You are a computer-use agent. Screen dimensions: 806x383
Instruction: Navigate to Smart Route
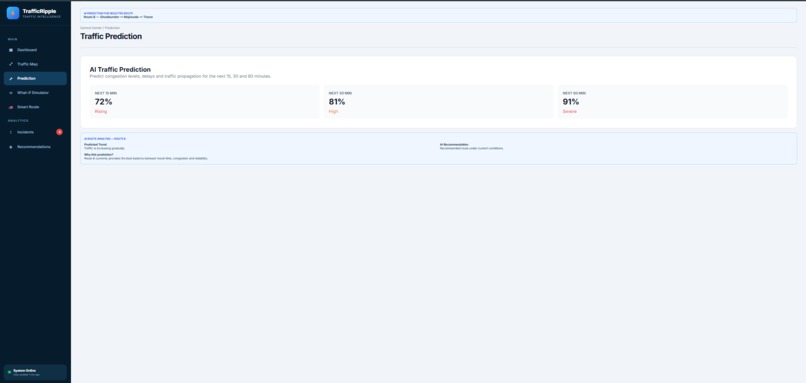pyautogui.click(x=35, y=107)
